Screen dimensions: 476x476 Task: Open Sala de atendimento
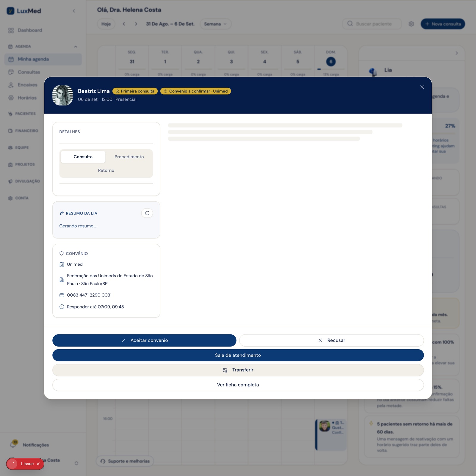tap(238, 355)
